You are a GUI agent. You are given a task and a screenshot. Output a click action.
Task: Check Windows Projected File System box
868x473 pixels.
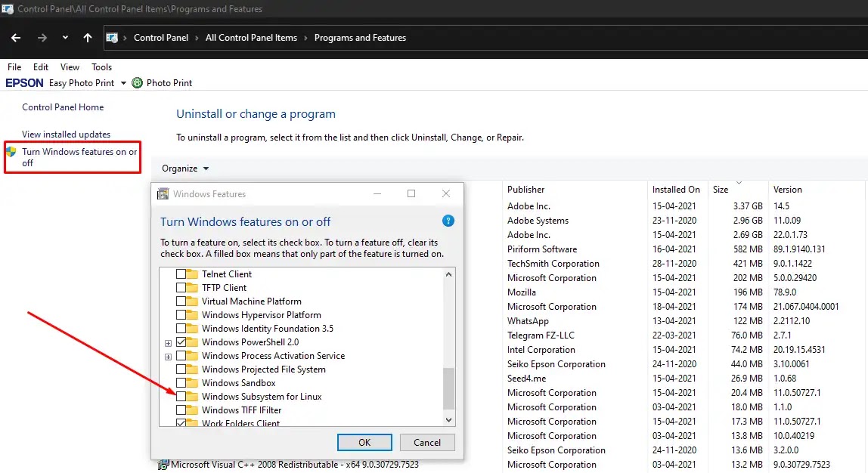[181, 369]
